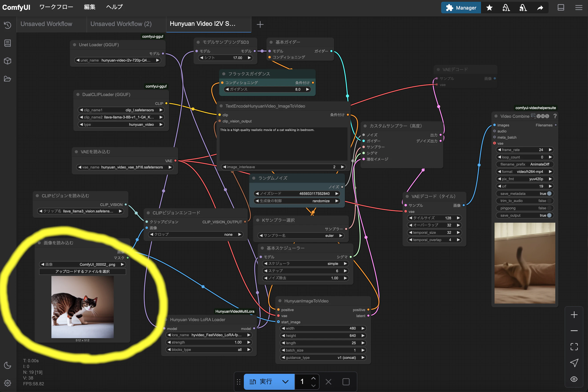The height and width of the screenshot is (392, 588).
Task: Expand the run button dropdown arrow
Action: [x=285, y=382]
